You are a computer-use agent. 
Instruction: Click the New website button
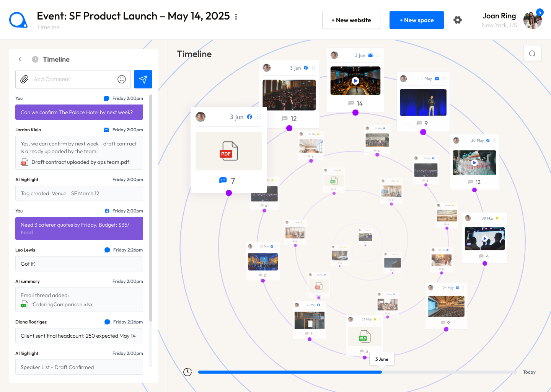(351, 20)
